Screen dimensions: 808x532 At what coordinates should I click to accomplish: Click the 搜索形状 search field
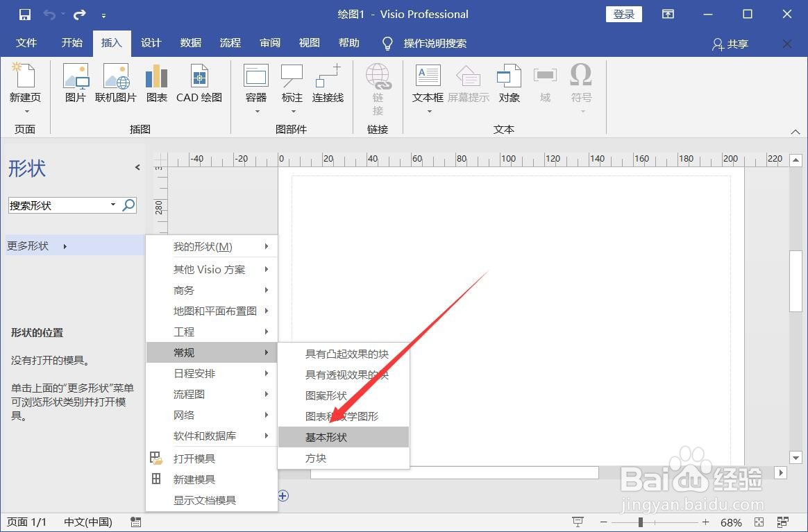coord(58,205)
